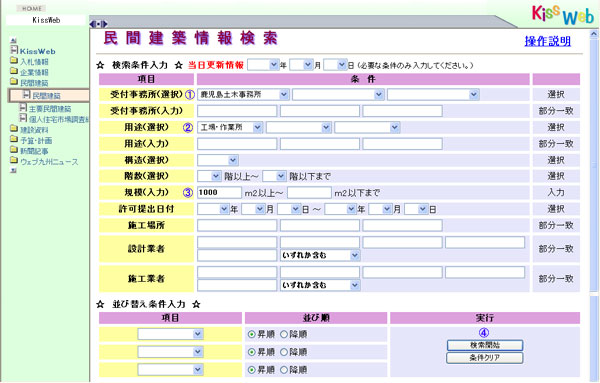Open 企業情報 folder in sidebar
Image resolution: width=600 pixels, height=383 pixels.
(34, 72)
